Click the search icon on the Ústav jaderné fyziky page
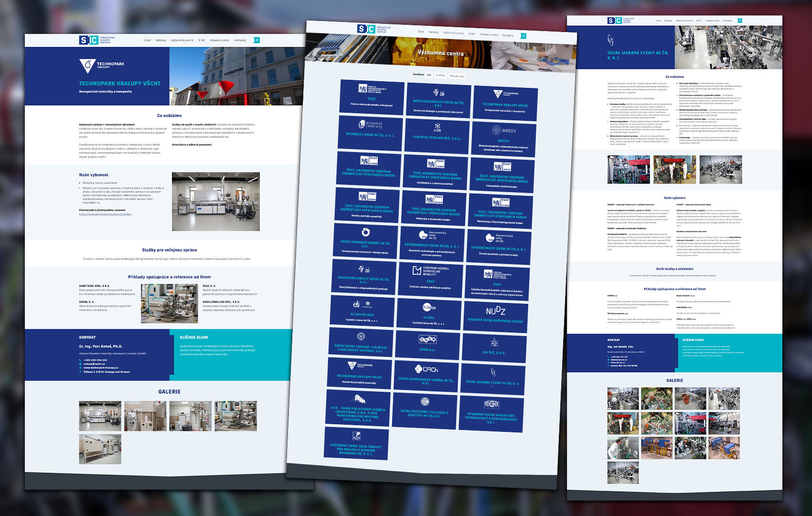 click(x=740, y=21)
